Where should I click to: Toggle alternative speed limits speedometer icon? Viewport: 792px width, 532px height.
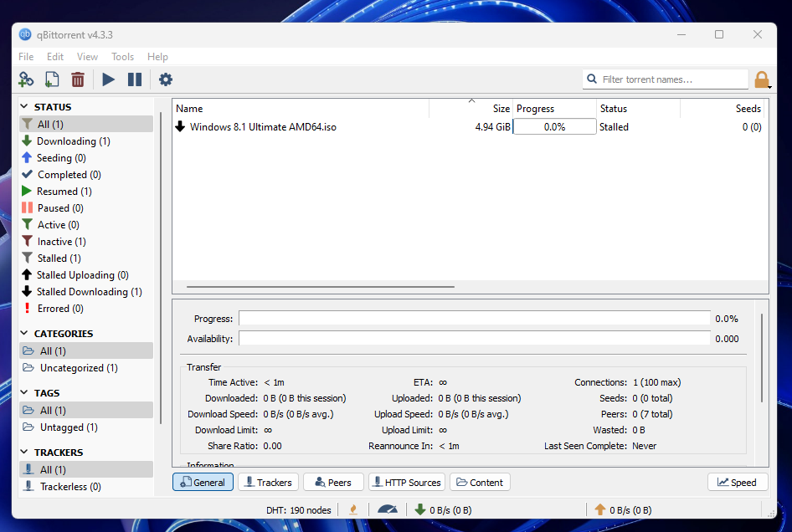(x=388, y=509)
